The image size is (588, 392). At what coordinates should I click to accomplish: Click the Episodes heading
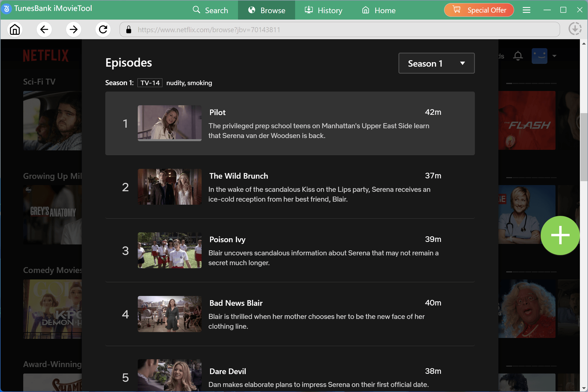(129, 63)
